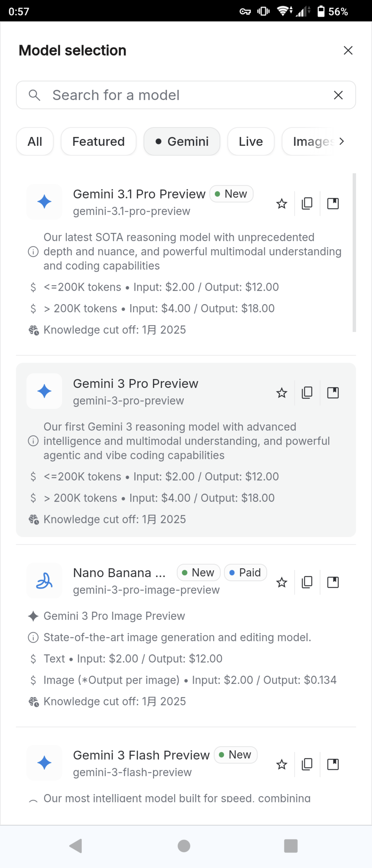The width and height of the screenshot is (372, 868).
Task: Open Gemini 3 Flash Preview details icon
Action: [333, 764]
